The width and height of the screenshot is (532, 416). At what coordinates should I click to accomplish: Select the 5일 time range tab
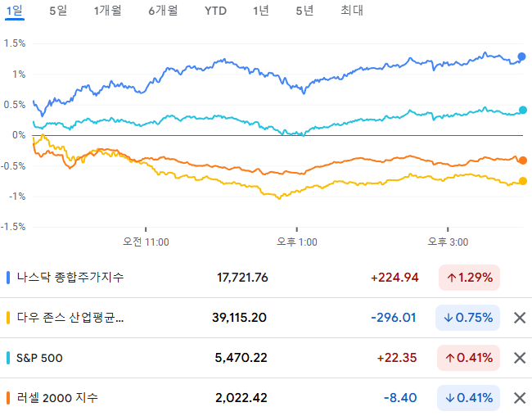pyautogui.click(x=58, y=11)
